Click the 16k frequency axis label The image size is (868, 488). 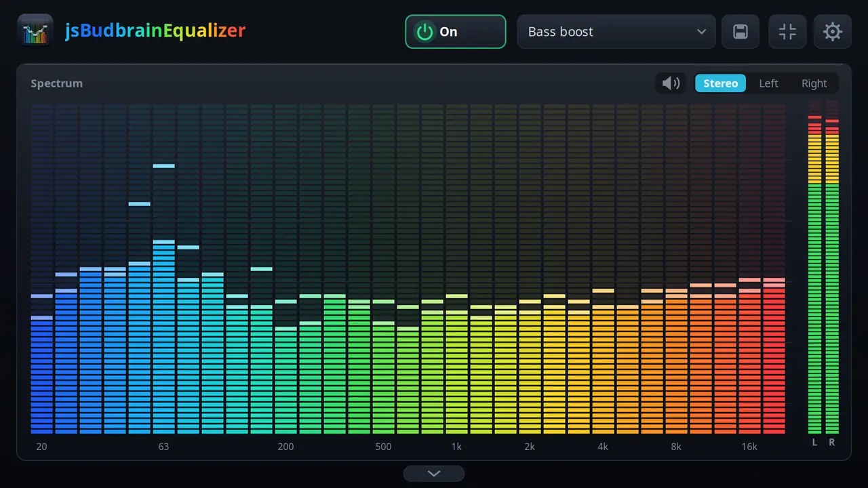[749, 447]
